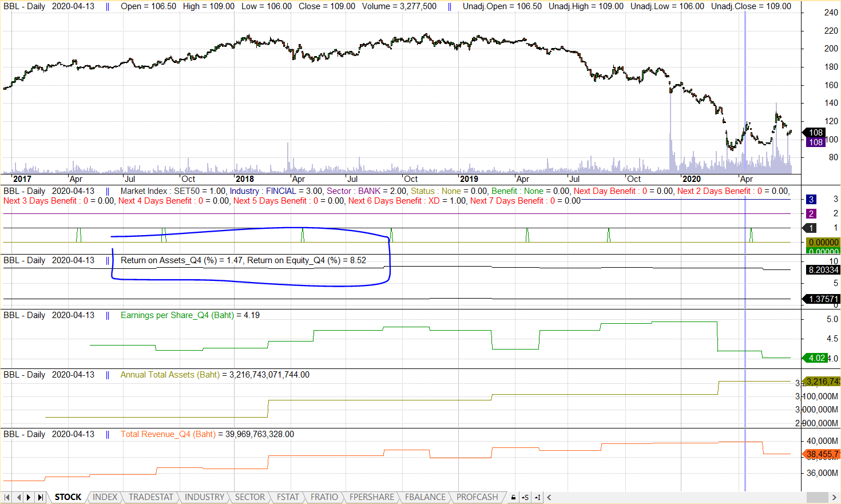Click the scroll-right arrow of horizontal scrollbar
841x504 pixels.
pos(834,497)
